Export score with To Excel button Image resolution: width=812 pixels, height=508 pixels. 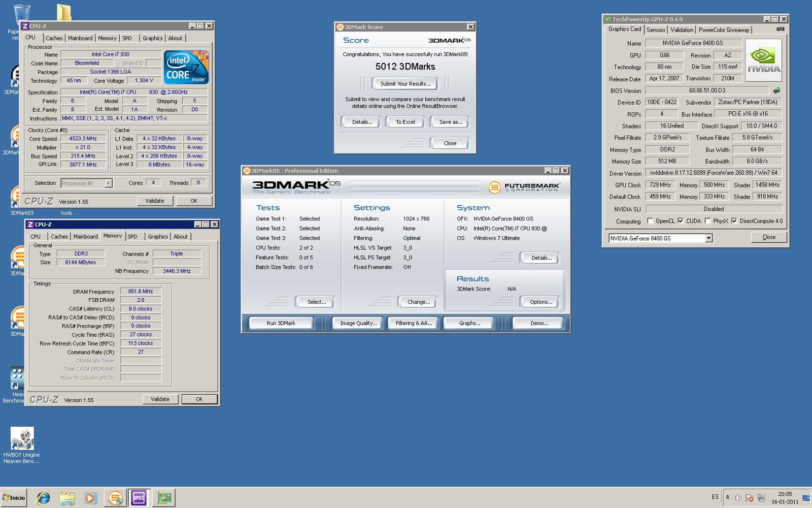click(405, 122)
